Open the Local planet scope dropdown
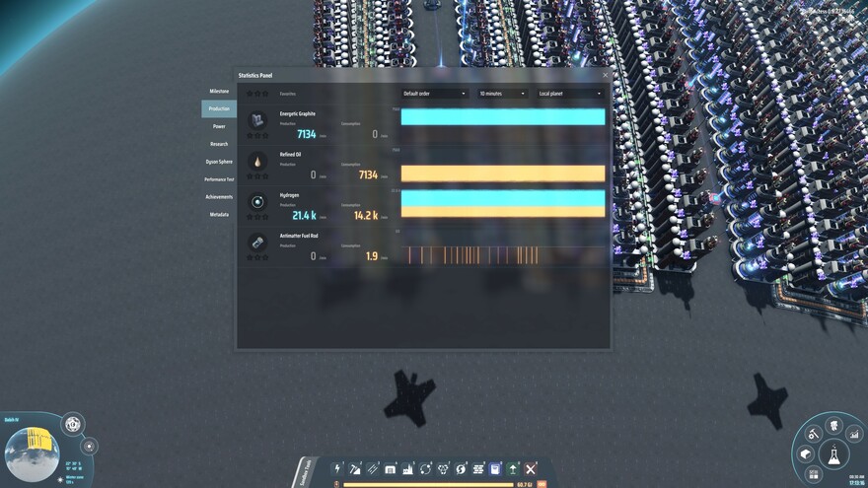The image size is (868, 488). point(570,94)
